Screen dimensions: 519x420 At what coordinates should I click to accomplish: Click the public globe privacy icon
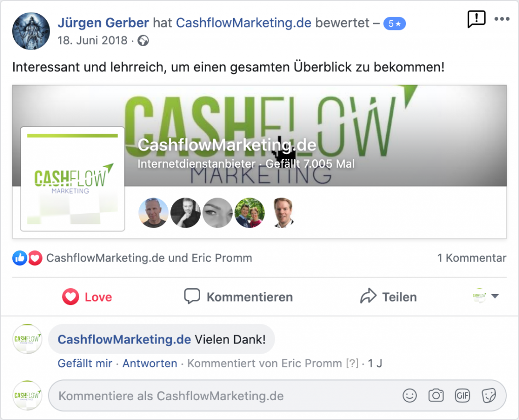(143, 41)
